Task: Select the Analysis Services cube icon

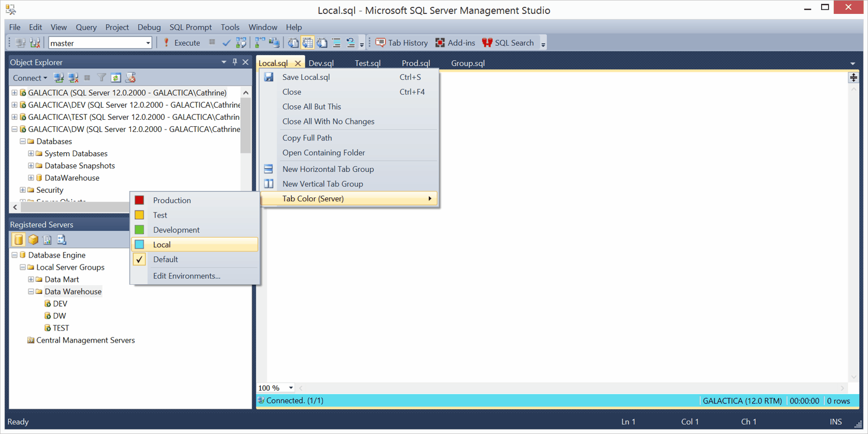Action: point(33,240)
